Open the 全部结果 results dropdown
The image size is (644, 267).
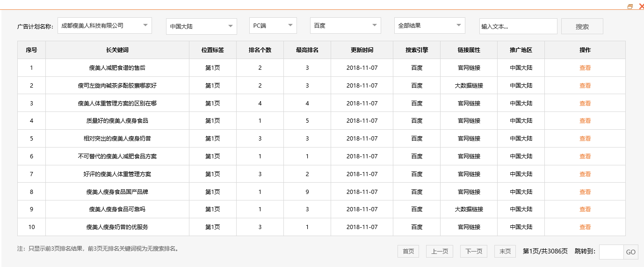tap(430, 26)
